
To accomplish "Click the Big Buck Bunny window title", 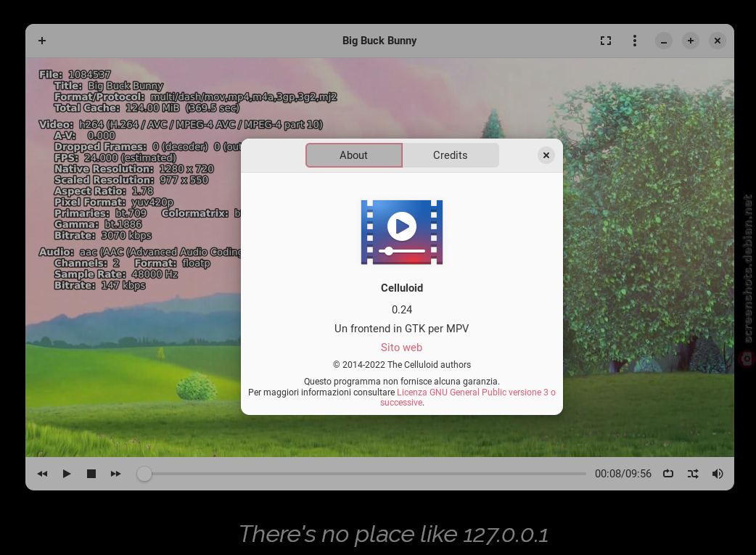I will (379, 41).
